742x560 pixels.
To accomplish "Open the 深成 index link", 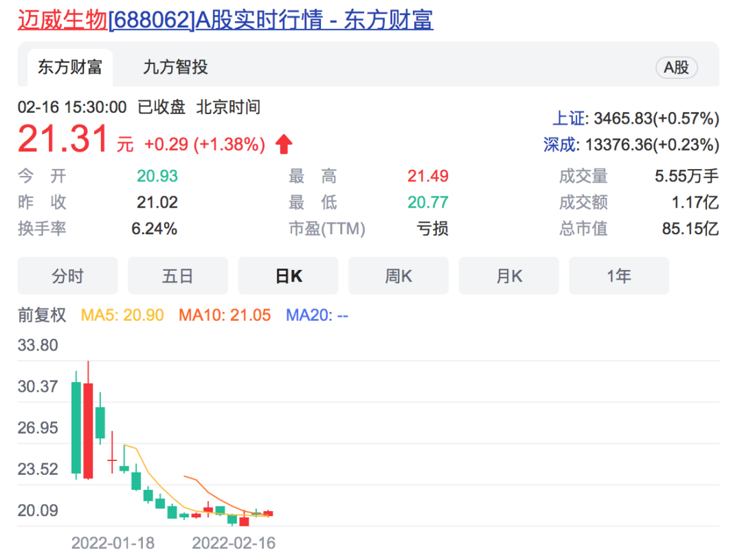I will 560,145.
